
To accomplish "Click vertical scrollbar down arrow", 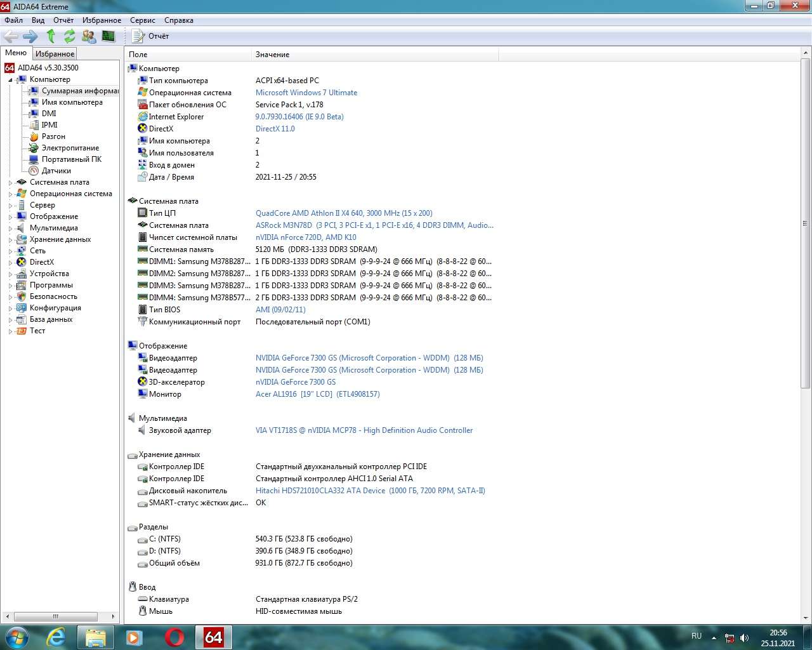I will 806,618.
